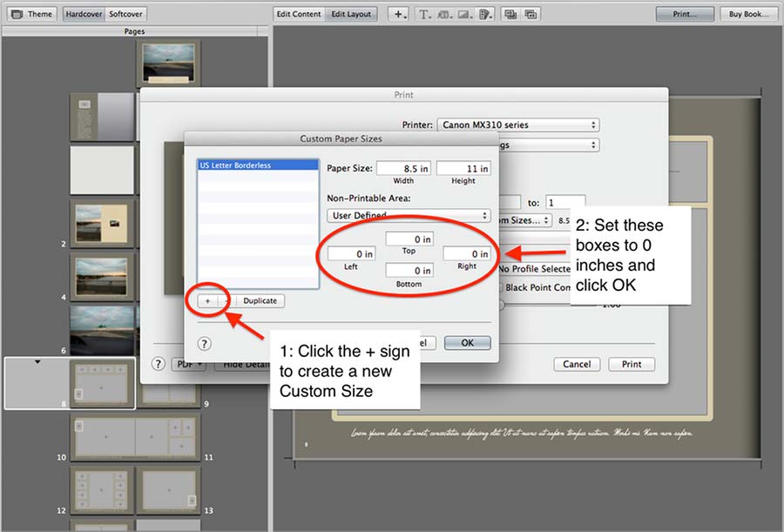Switch to Edit Content mode
Image resolution: width=784 pixels, height=532 pixels.
(x=299, y=14)
